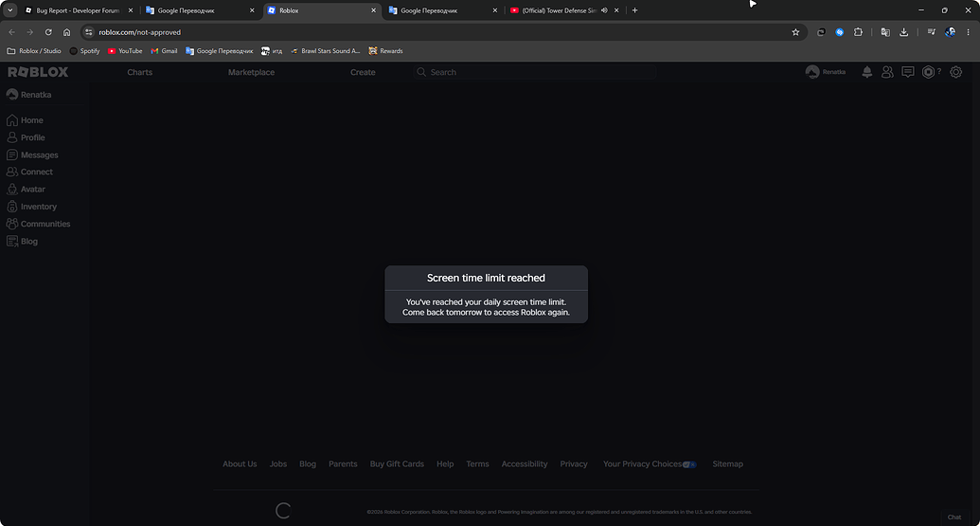Open the Brawl Stars Sound bookmark

tap(325, 50)
